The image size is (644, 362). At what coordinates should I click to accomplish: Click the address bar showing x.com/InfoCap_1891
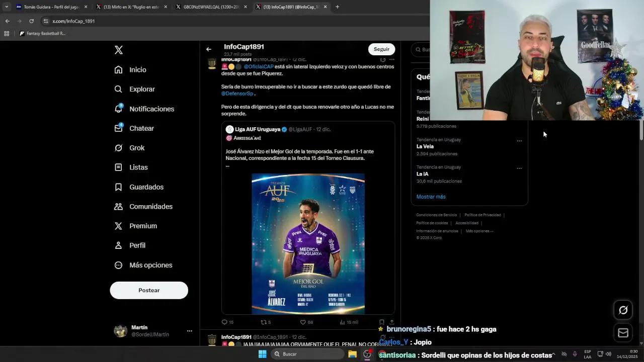(73, 21)
